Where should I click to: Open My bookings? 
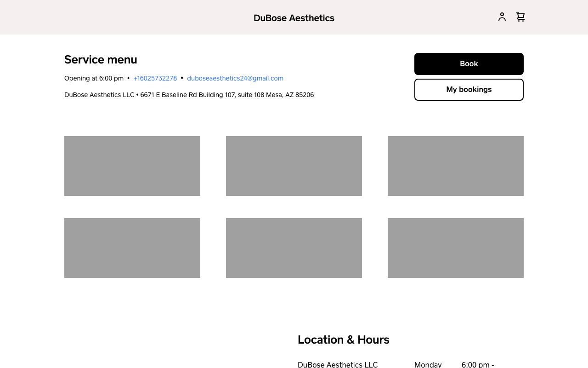469,90
